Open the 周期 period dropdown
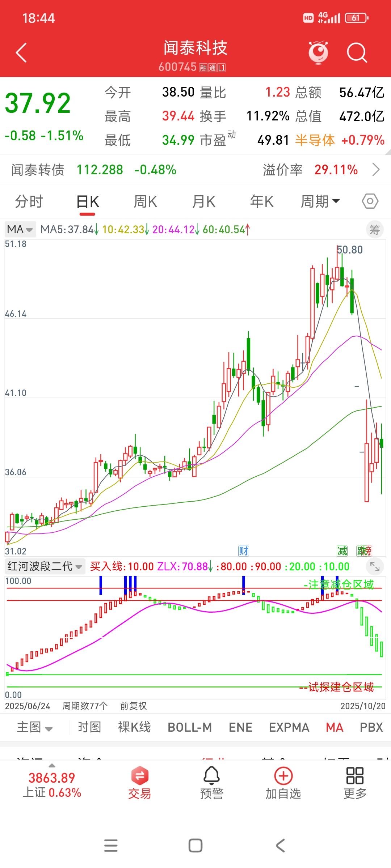Image resolution: width=391 pixels, height=868 pixels. click(321, 201)
